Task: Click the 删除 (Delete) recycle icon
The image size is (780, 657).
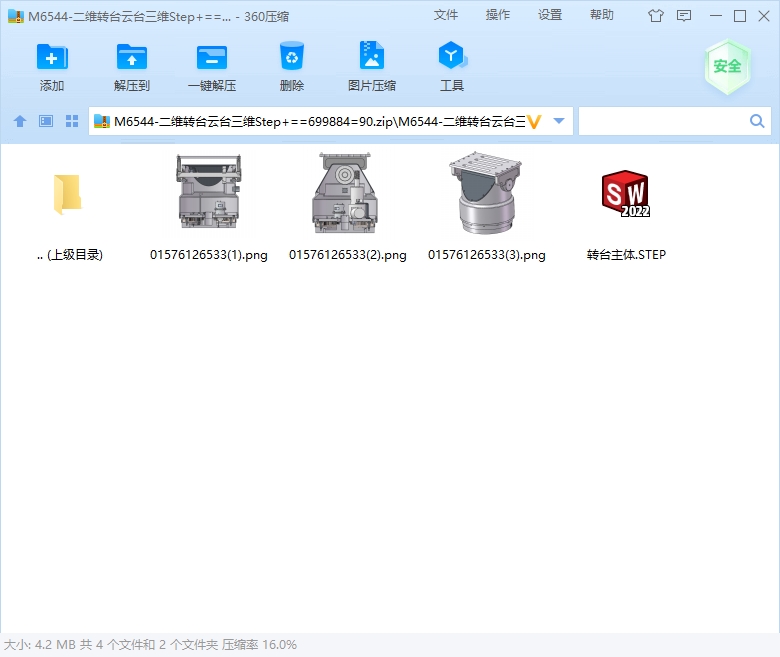Action: (x=292, y=56)
